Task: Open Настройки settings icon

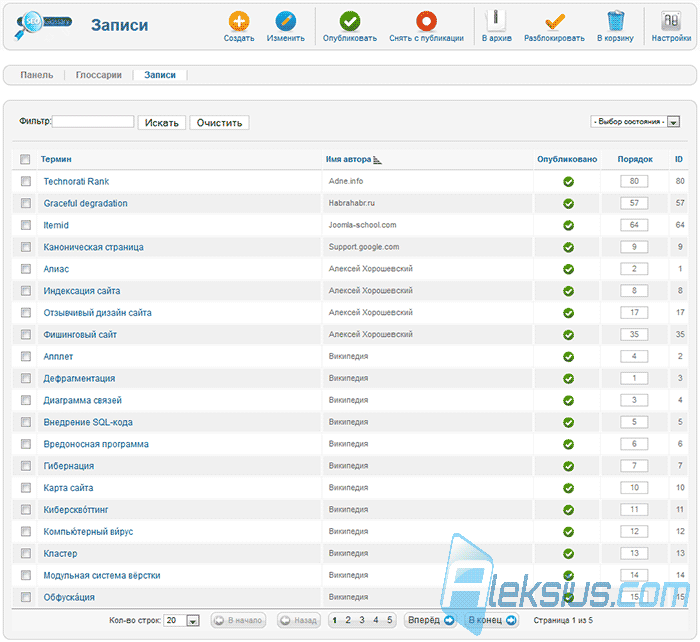Action: point(671,21)
